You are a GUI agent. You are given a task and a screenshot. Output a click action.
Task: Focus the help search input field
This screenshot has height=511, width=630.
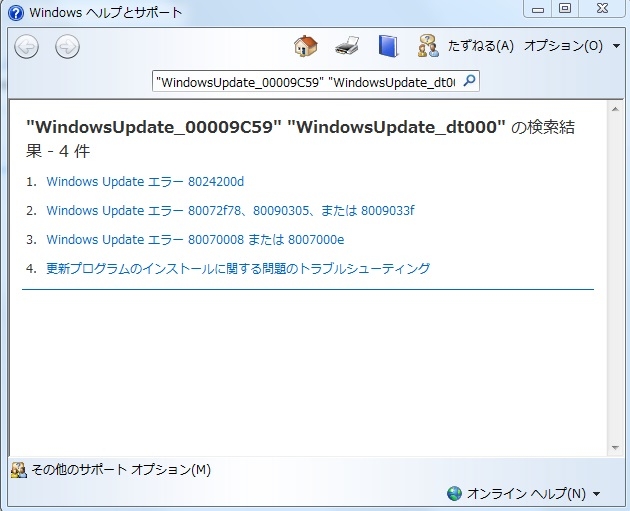[307, 82]
